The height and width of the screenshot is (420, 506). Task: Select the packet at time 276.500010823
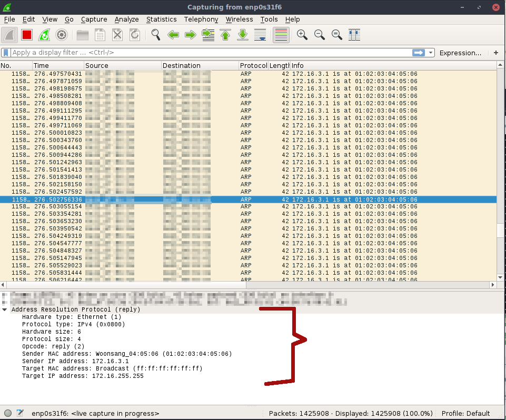tap(248, 133)
